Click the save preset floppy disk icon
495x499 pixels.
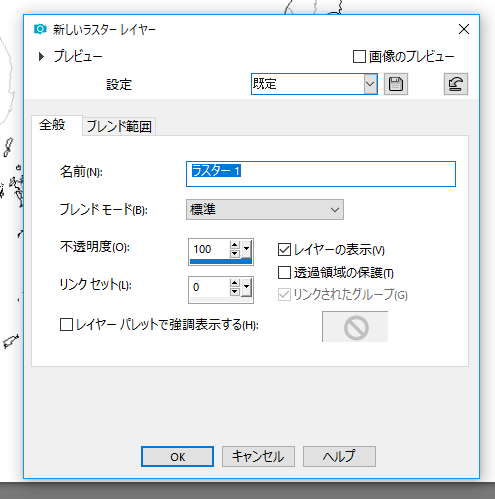[x=396, y=84]
